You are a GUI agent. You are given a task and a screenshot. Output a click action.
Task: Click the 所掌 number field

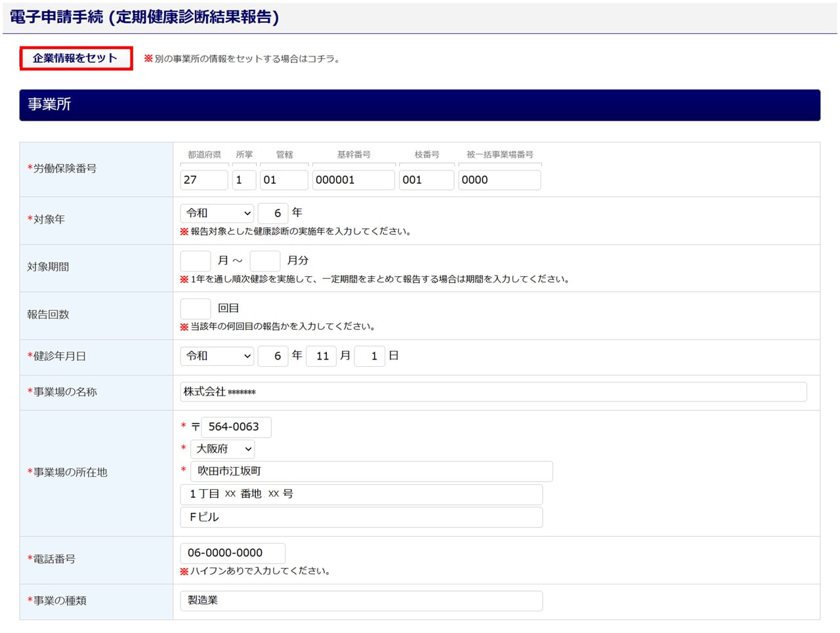pyautogui.click(x=243, y=180)
